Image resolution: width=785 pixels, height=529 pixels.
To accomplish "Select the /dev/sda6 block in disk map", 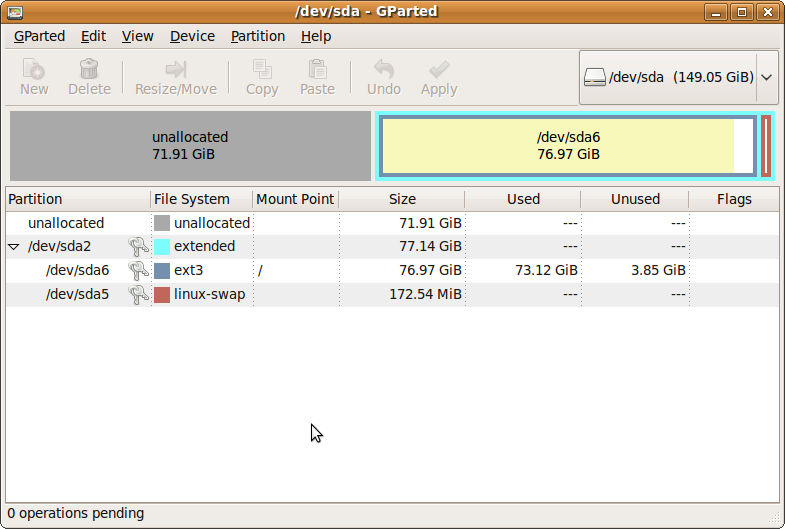I will point(568,146).
